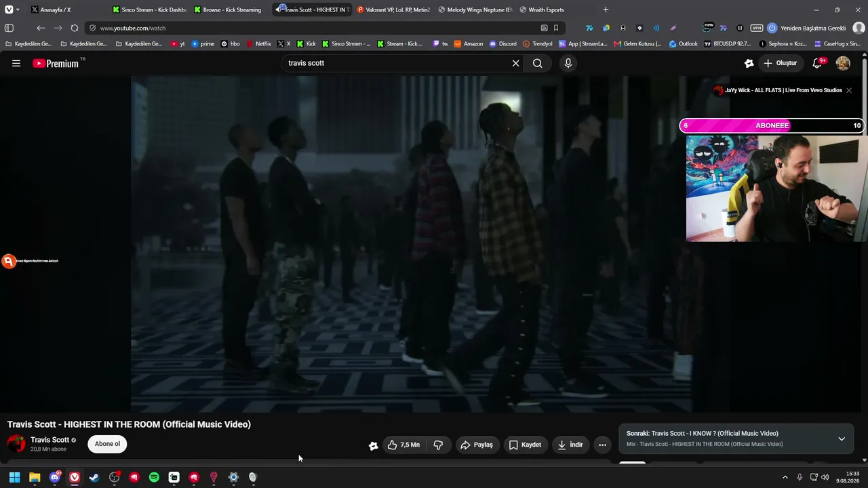Subscribe with Abone ol button

(x=107, y=444)
